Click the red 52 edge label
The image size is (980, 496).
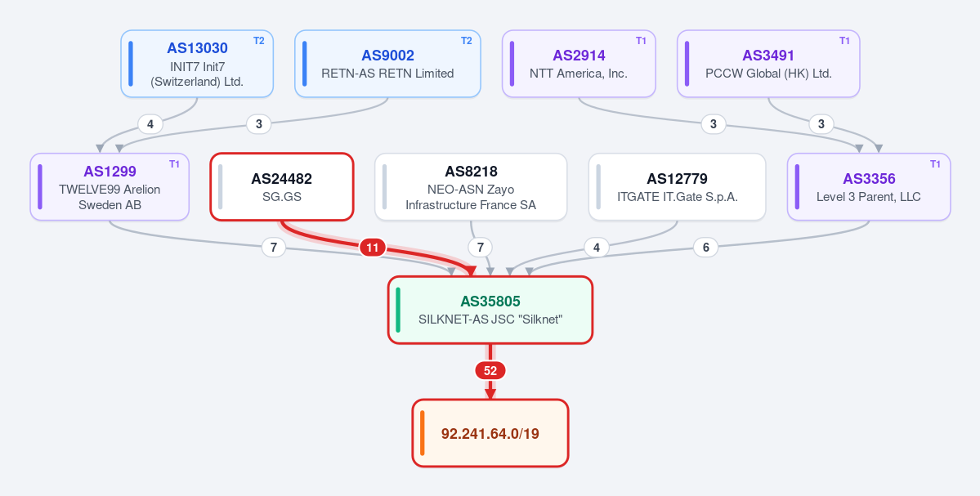(490, 371)
